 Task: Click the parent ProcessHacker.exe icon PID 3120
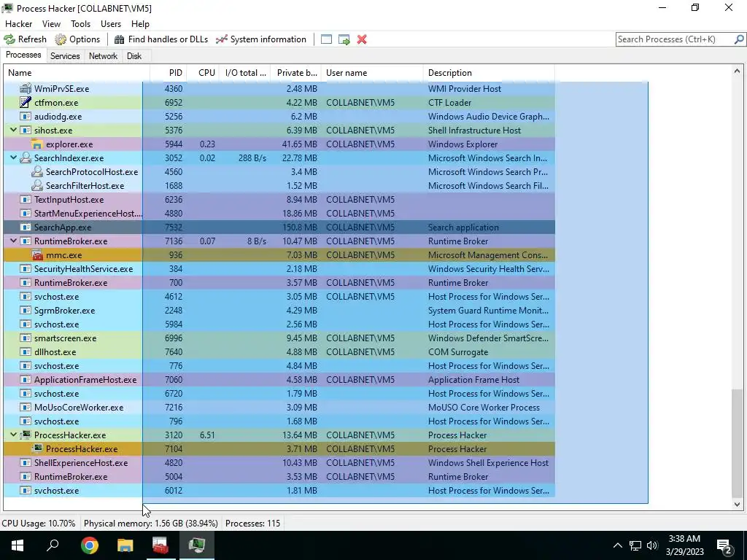coord(26,435)
